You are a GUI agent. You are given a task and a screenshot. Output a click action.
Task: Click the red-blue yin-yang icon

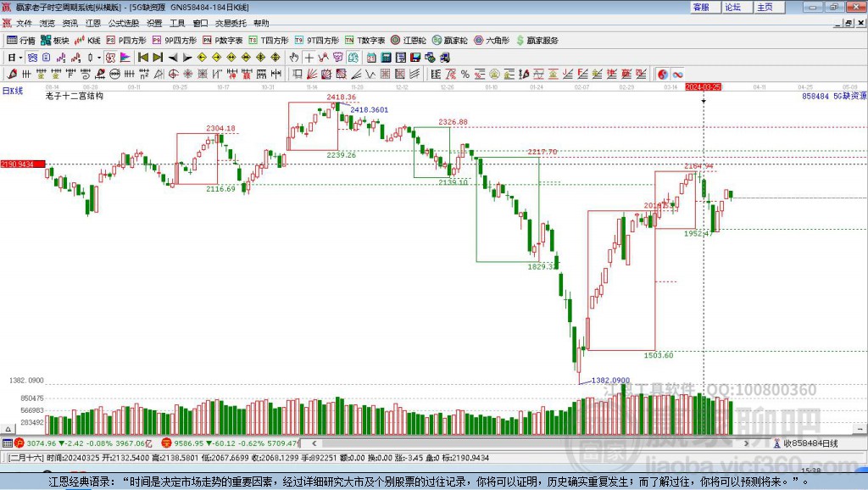pyautogui.click(x=663, y=75)
